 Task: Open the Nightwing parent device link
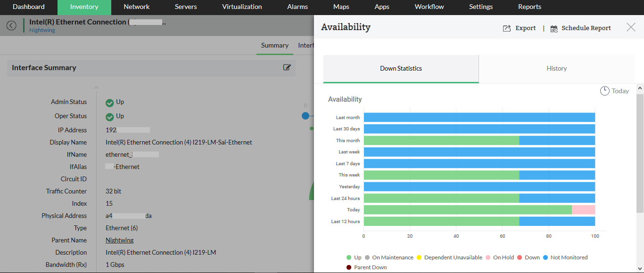[x=119, y=240]
